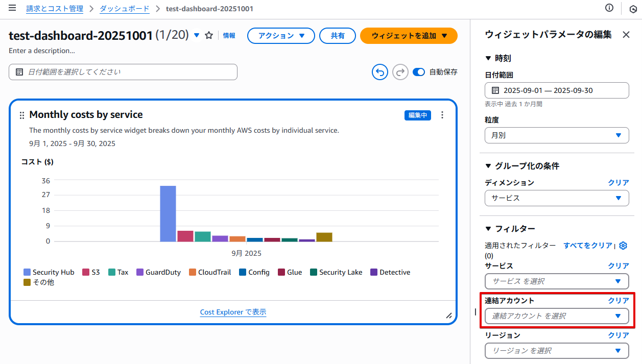The height and width of the screenshot is (364, 642).
Task: Click the favorite star icon beside dashboard title
Action: [208, 35]
